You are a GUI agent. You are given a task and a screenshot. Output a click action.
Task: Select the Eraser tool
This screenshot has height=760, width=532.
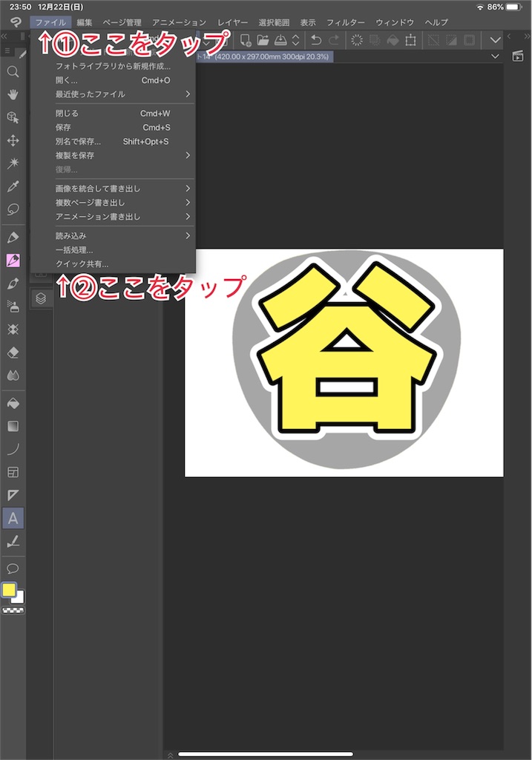point(13,353)
